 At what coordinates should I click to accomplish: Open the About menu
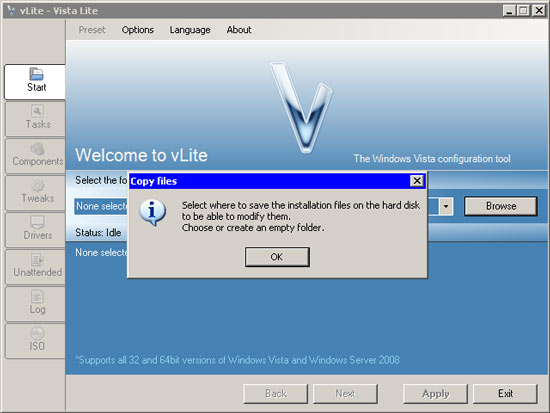click(239, 30)
